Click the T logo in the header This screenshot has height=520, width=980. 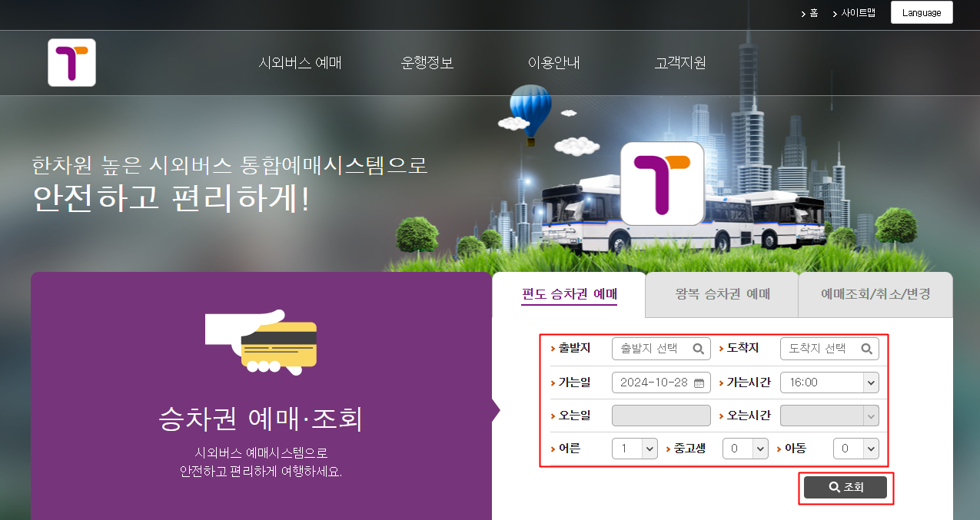click(71, 62)
